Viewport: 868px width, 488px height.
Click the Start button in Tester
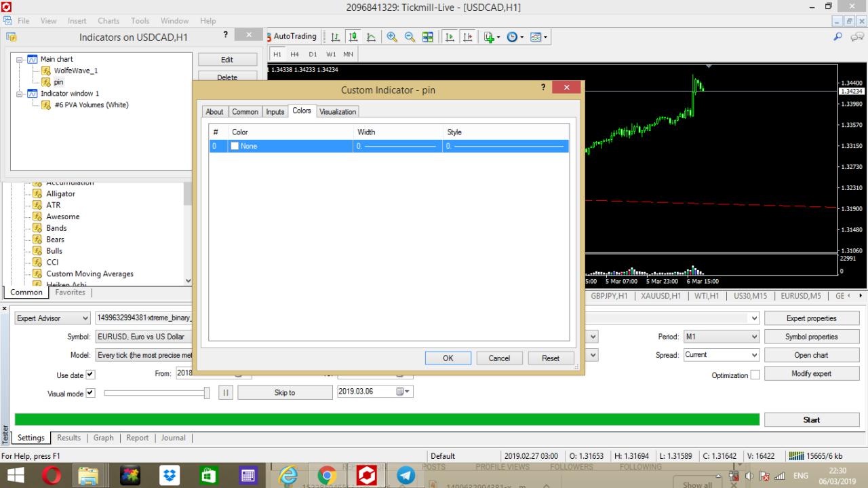(812, 419)
